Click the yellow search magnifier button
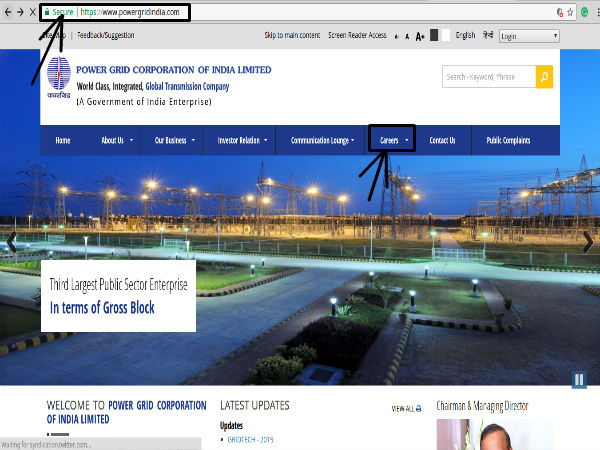The width and height of the screenshot is (600, 450). (544, 77)
